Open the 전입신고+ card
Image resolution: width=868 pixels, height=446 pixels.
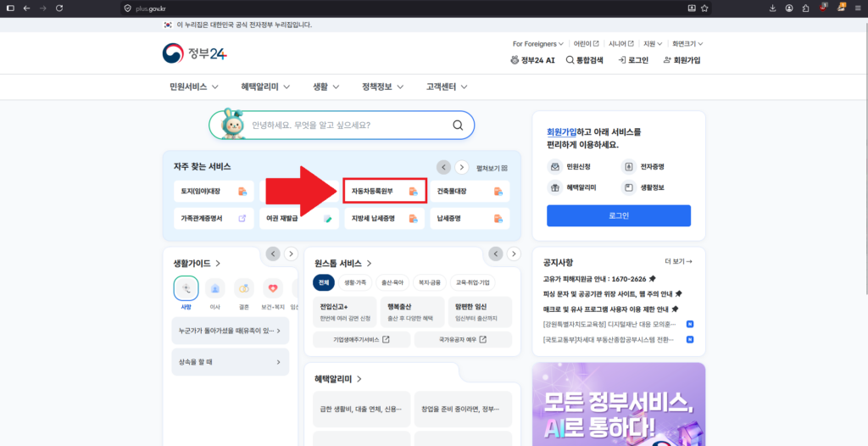point(345,312)
